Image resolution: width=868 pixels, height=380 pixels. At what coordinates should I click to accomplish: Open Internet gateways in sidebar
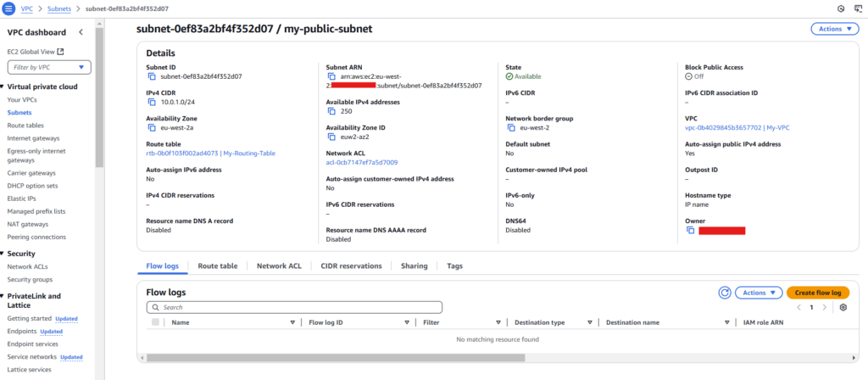(x=33, y=138)
